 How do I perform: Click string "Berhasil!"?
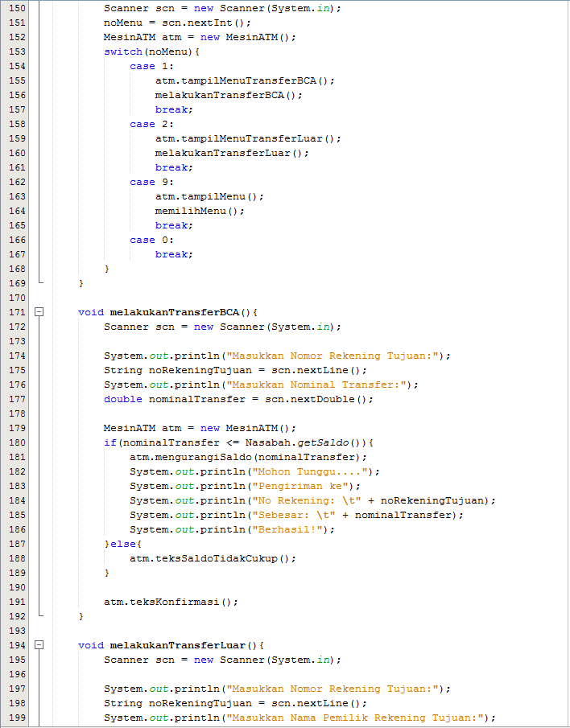tap(287, 530)
